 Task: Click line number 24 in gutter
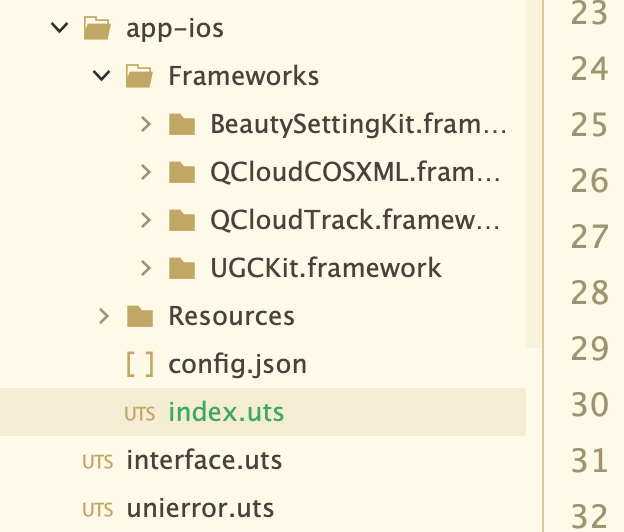tap(589, 68)
